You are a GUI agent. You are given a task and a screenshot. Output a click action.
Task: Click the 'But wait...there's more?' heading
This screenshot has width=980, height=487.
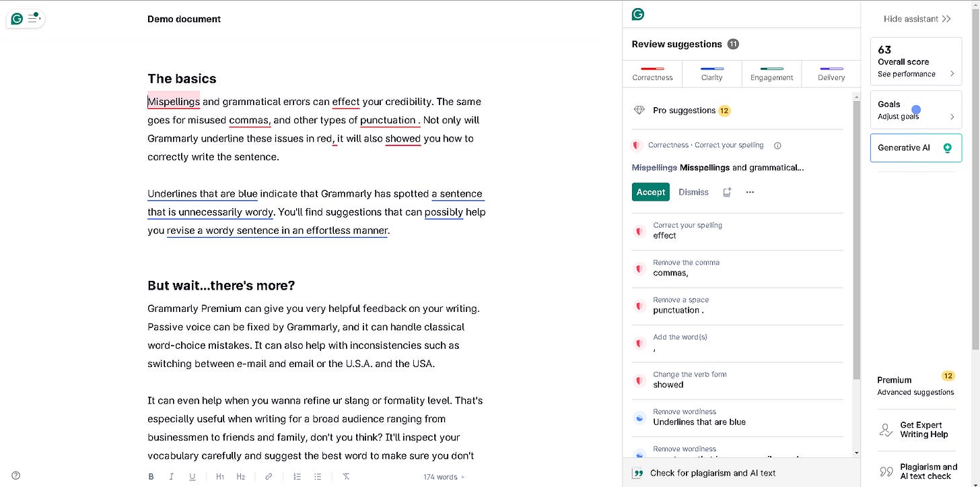coord(221,286)
